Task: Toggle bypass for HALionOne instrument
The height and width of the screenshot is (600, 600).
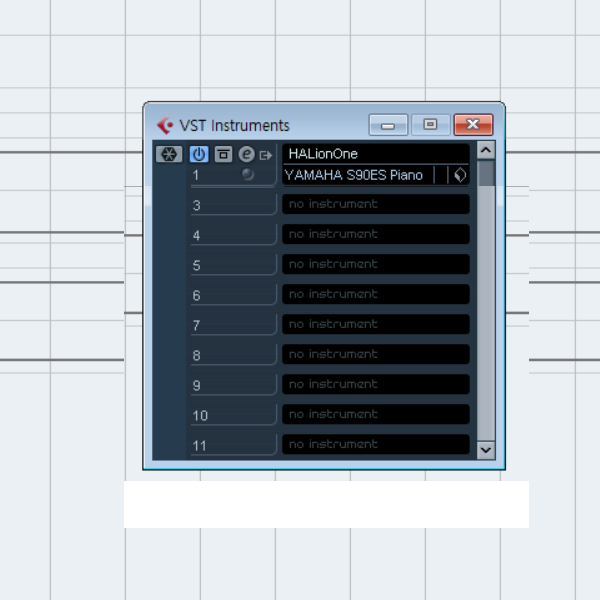Action: 223,154
